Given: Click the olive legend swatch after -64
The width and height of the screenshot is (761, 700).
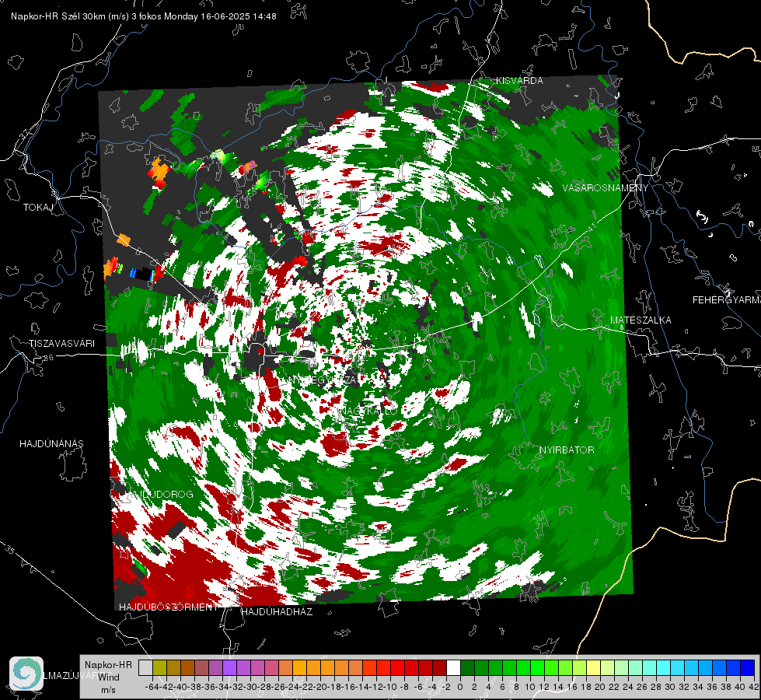Looking at the screenshot, I should click(x=159, y=667).
